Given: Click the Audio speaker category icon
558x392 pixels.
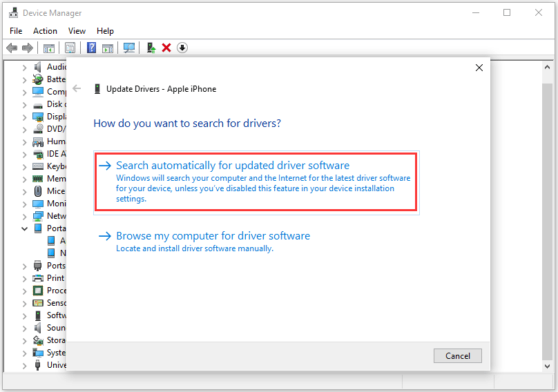Looking at the screenshot, I should click(38, 66).
